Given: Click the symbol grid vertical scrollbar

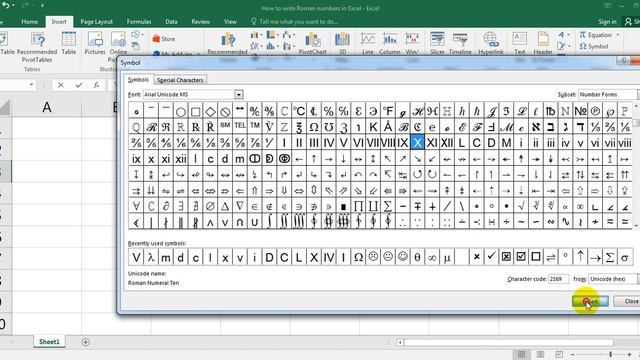Looking at the screenshot, I should [636, 165].
